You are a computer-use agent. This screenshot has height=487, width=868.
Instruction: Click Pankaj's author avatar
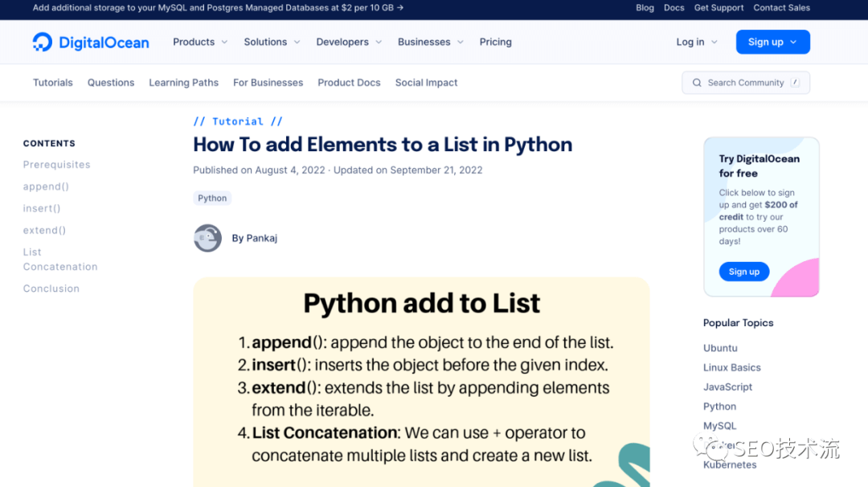[x=207, y=238]
